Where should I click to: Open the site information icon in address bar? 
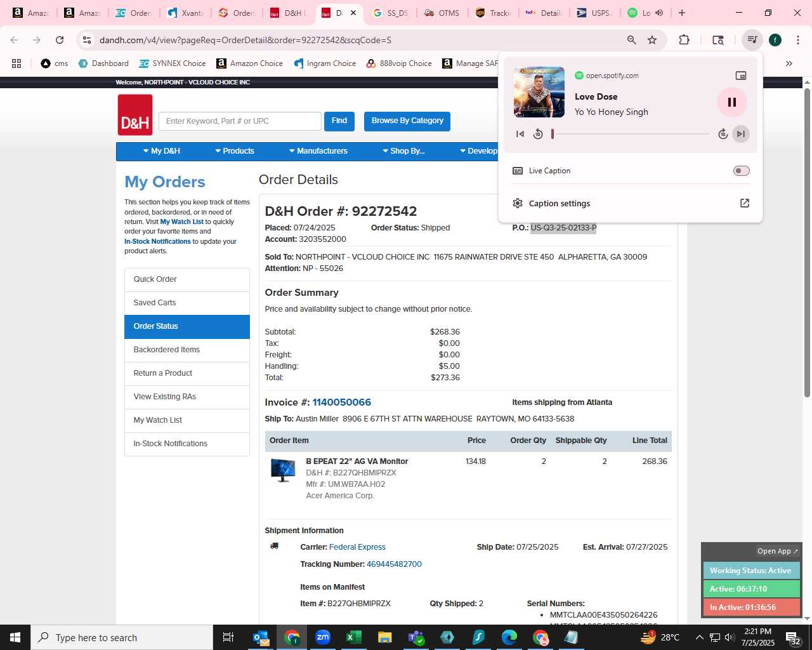pos(87,40)
